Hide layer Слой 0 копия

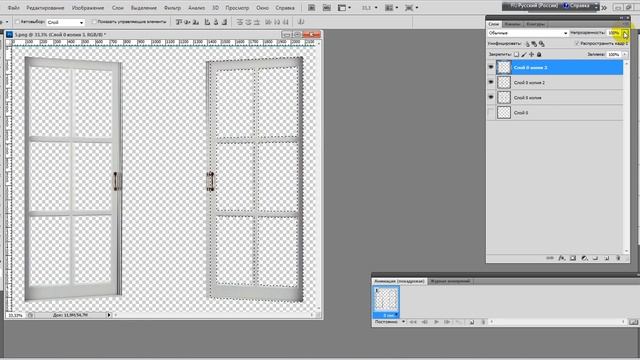(491, 98)
